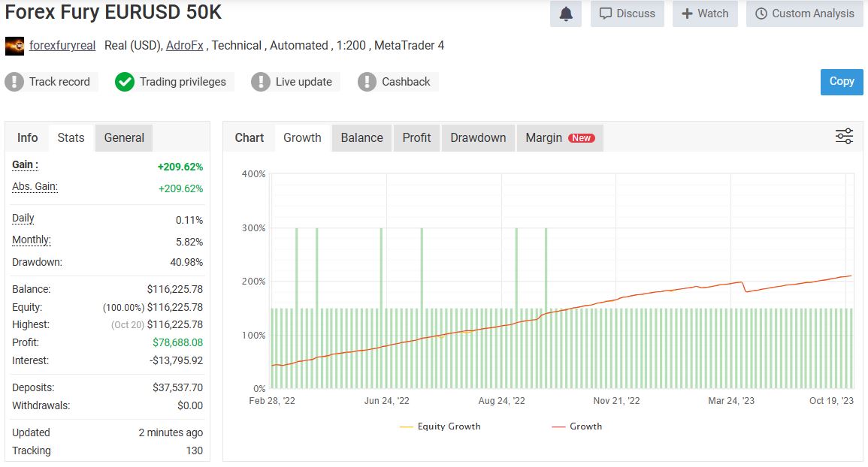Toggle the Growth legend series
Image resolution: width=868 pixels, height=467 pixels.
tap(577, 426)
